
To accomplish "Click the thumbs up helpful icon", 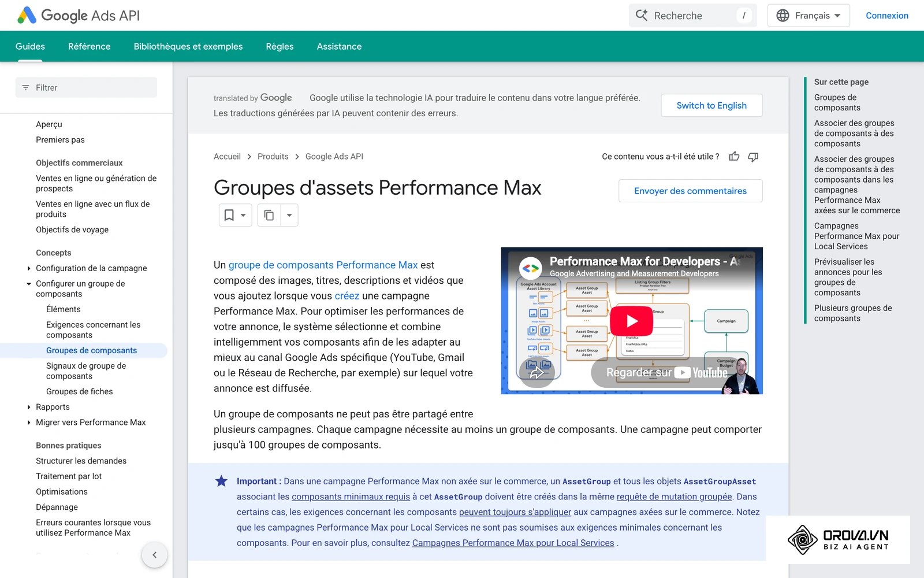I will click(x=734, y=157).
